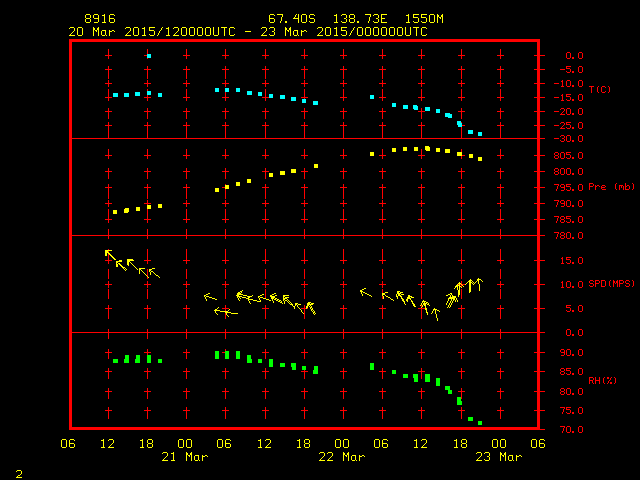The image size is (640, 480).
Task: Click the end time 23 Mar 2015/000000UTC
Action: click(344, 32)
